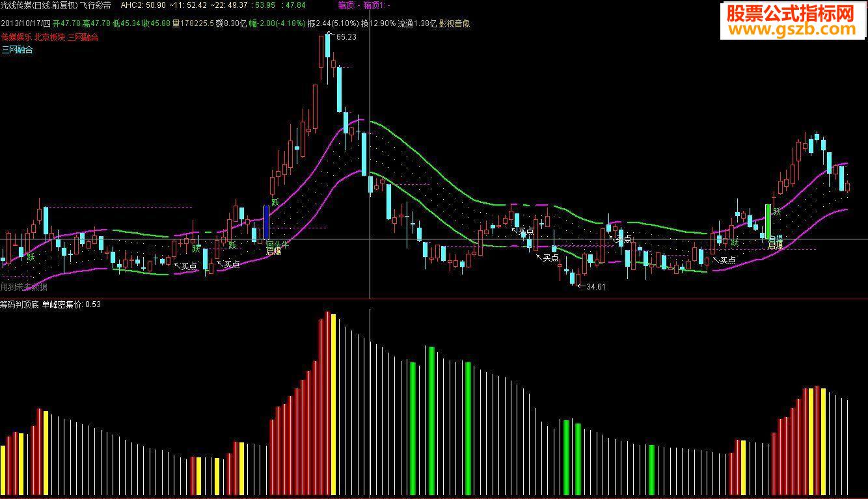
Task: Click the ~11: 52.42 value
Action: point(188,5)
